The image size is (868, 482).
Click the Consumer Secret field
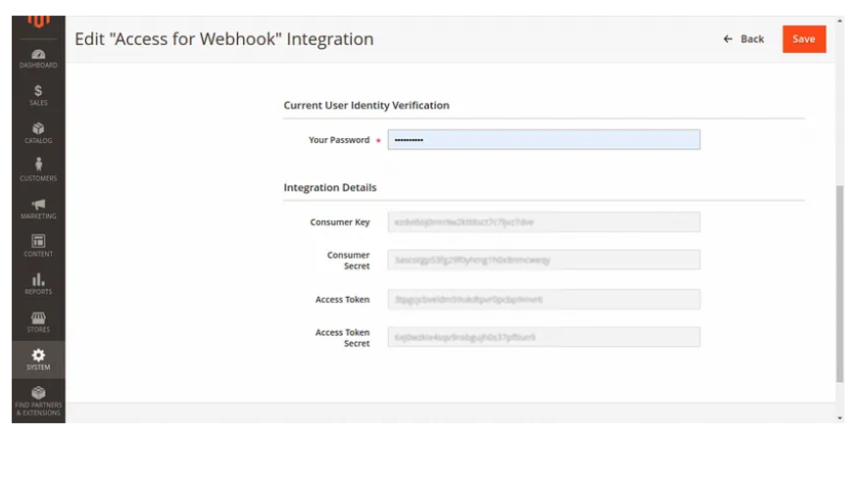pos(544,261)
